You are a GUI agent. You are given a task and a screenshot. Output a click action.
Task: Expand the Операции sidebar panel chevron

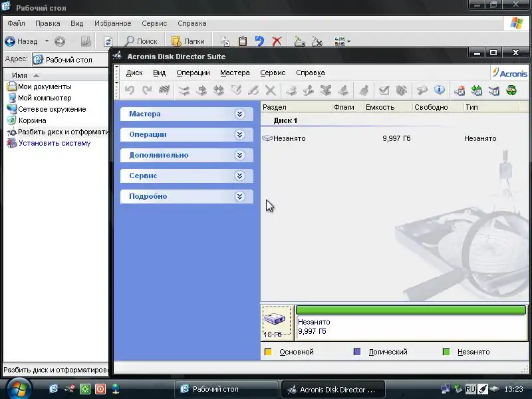pos(239,135)
